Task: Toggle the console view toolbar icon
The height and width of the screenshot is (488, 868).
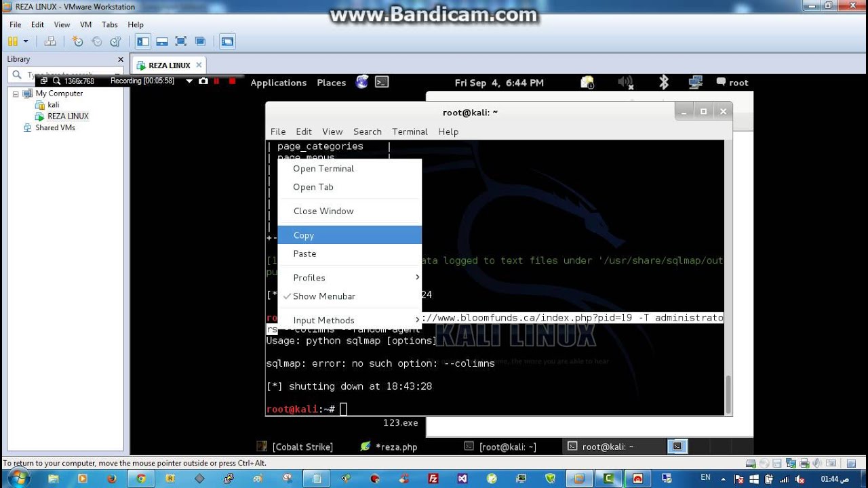Action: pyautogui.click(x=227, y=41)
